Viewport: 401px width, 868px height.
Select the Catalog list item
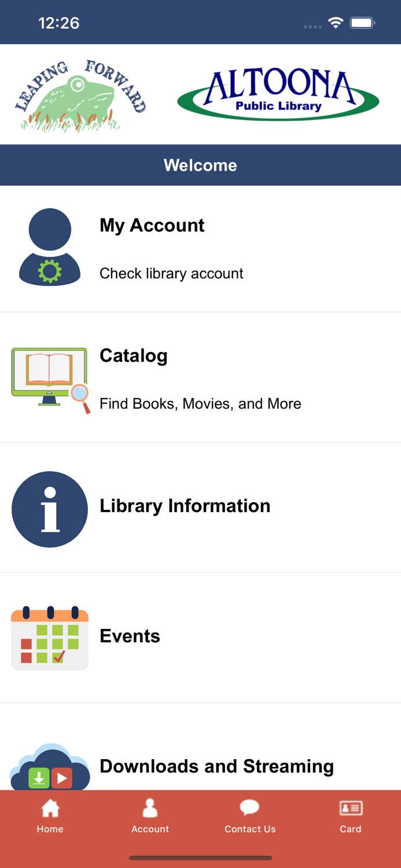click(x=134, y=356)
